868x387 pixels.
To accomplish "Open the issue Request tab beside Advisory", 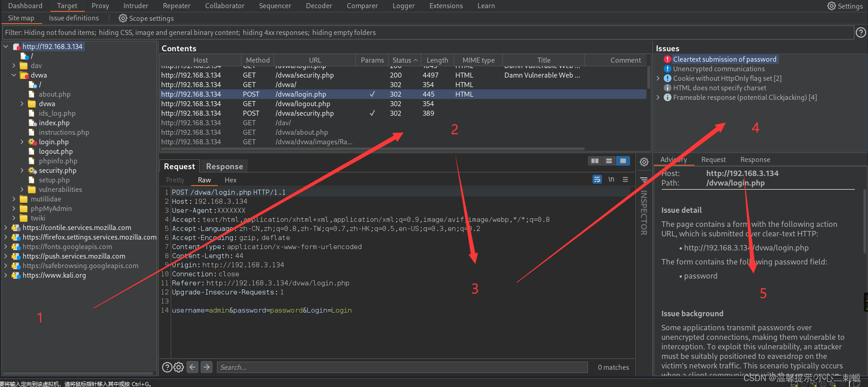I will click(713, 160).
